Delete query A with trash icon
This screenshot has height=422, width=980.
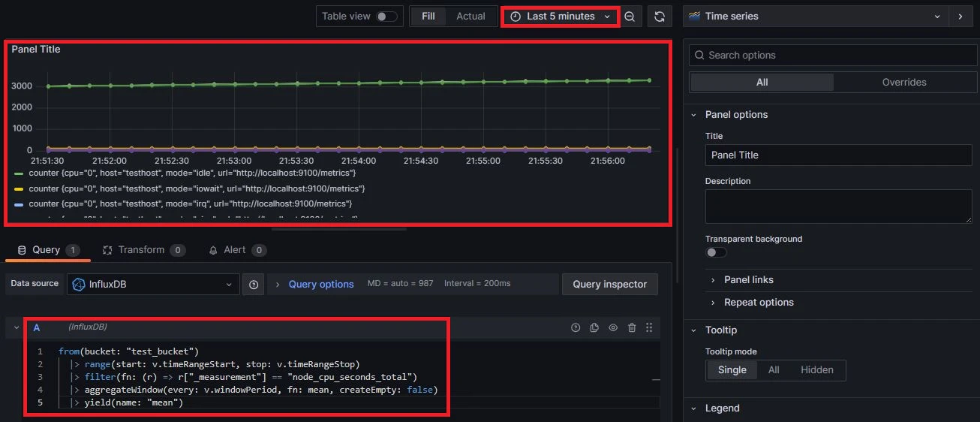click(x=632, y=327)
